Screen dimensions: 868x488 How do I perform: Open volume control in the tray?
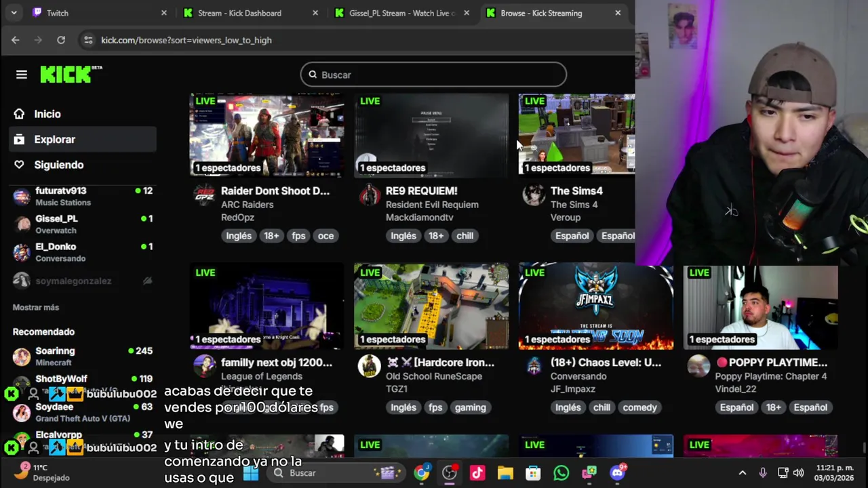tap(798, 472)
